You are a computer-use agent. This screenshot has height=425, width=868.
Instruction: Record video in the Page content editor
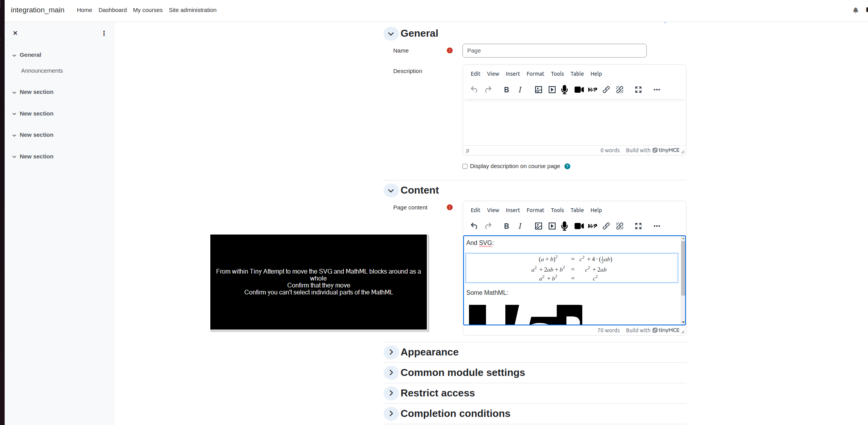coord(579,226)
